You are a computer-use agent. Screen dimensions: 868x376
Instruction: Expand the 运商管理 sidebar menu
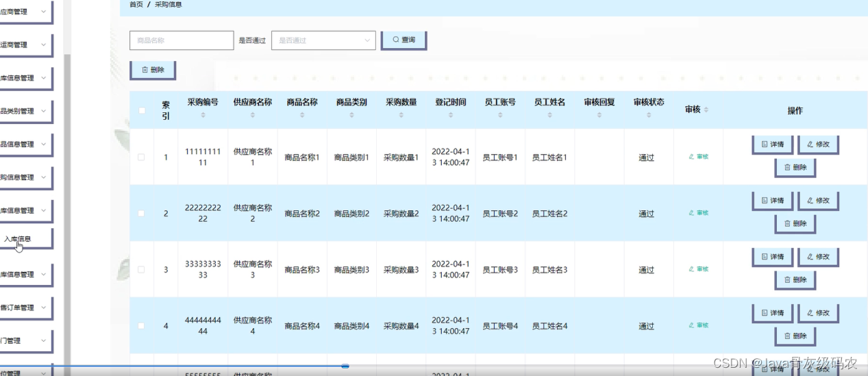(x=26, y=45)
